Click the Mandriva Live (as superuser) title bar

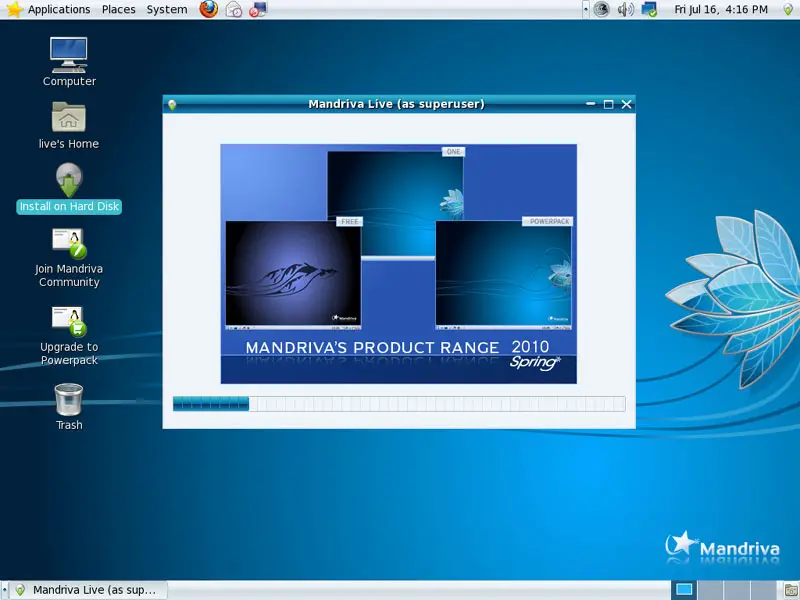396,104
